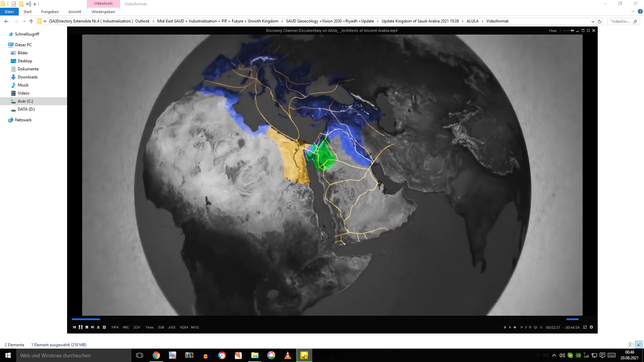This screenshot has width=644, height=362.
Task: Open the Datei menu
Action: [9, 12]
